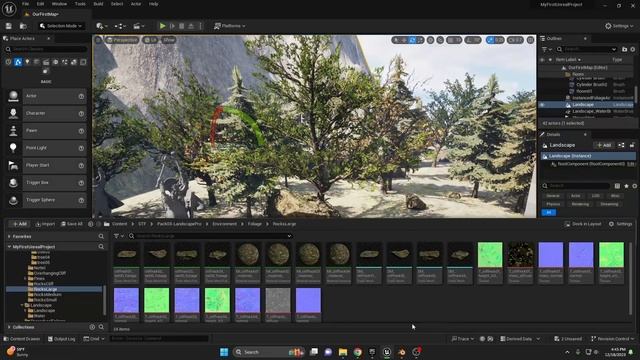The width and height of the screenshot is (640, 360).
Task: Open the Platforms dropdown
Action: (230, 26)
